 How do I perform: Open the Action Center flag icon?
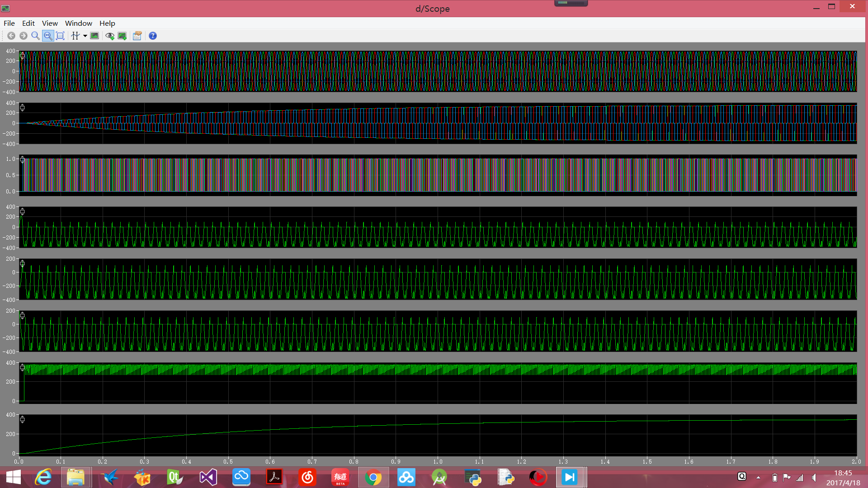[787, 478]
